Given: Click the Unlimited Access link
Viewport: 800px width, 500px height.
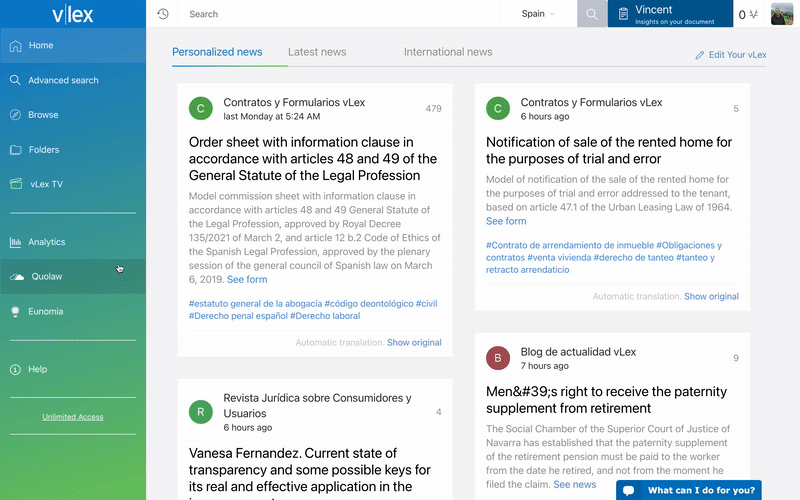Looking at the screenshot, I should coord(73,417).
